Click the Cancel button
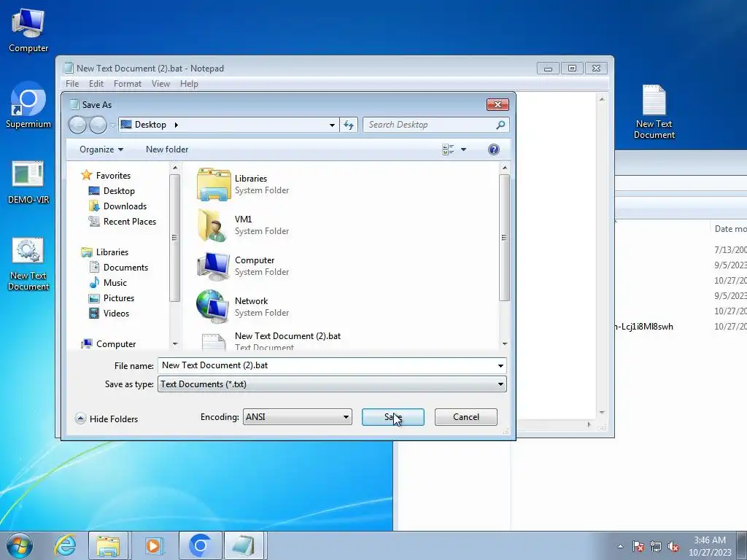This screenshot has height=560, width=747. pos(466,417)
